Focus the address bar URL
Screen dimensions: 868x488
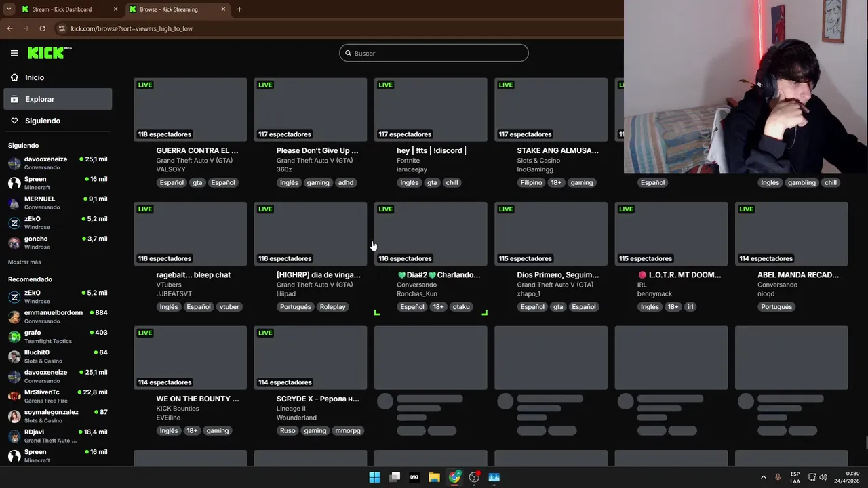tap(132, 28)
